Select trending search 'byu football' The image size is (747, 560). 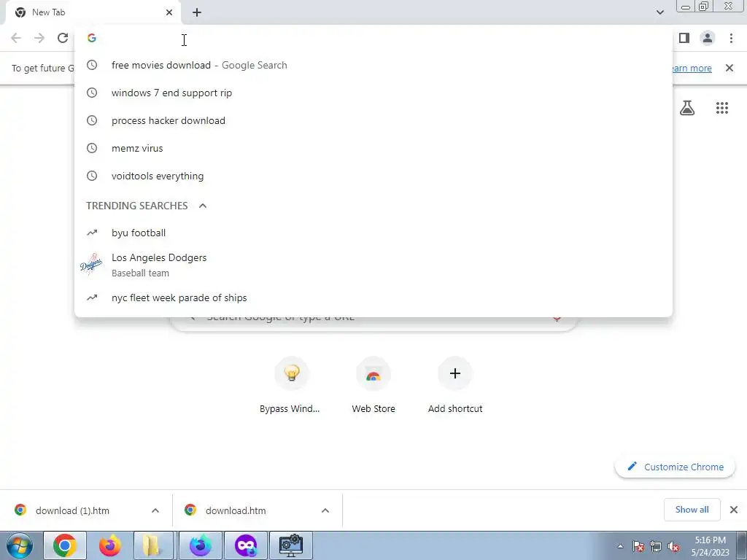click(x=373, y=233)
